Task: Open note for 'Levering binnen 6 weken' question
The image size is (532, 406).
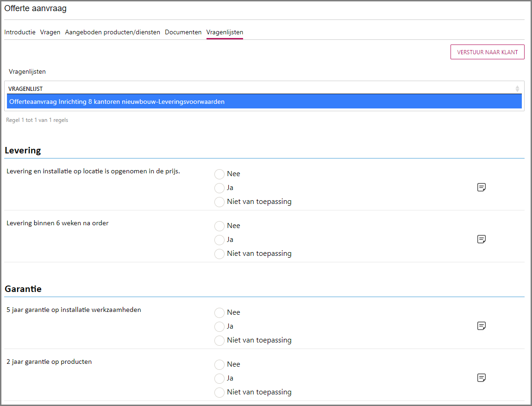Action: pyautogui.click(x=481, y=239)
